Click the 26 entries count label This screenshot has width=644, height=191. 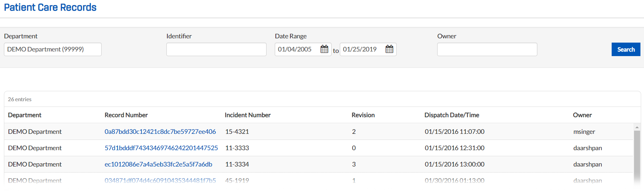click(x=20, y=99)
